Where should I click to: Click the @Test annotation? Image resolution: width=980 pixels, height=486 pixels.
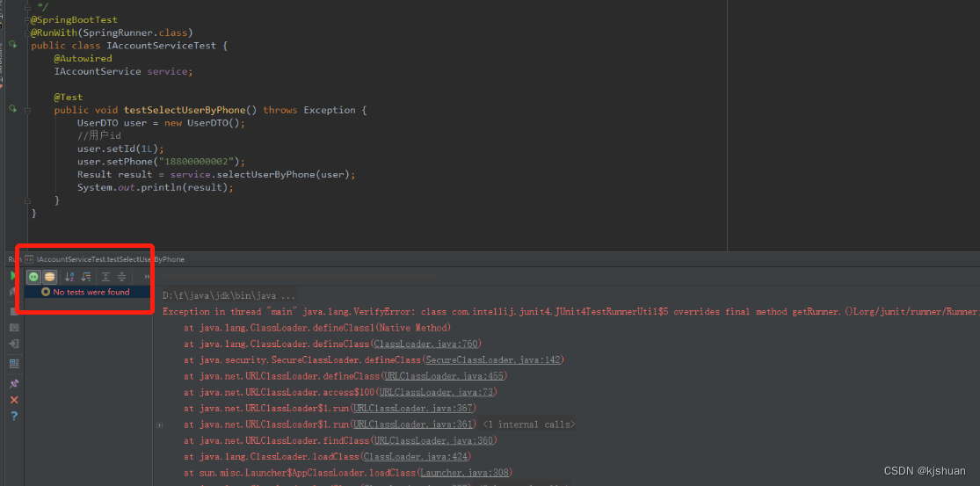[x=69, y=97]
